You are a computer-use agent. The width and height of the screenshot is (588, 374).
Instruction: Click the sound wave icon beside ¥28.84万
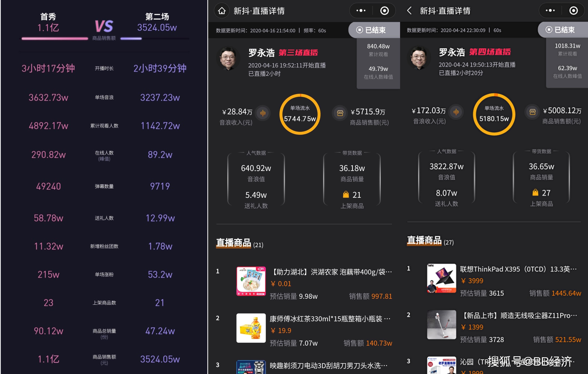[263, 113]
